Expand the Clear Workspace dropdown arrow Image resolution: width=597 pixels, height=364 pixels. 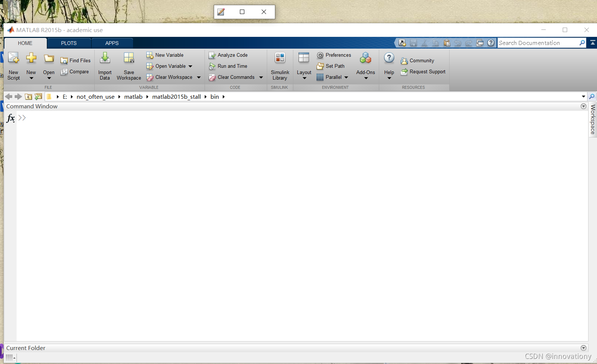pos(199,77)
